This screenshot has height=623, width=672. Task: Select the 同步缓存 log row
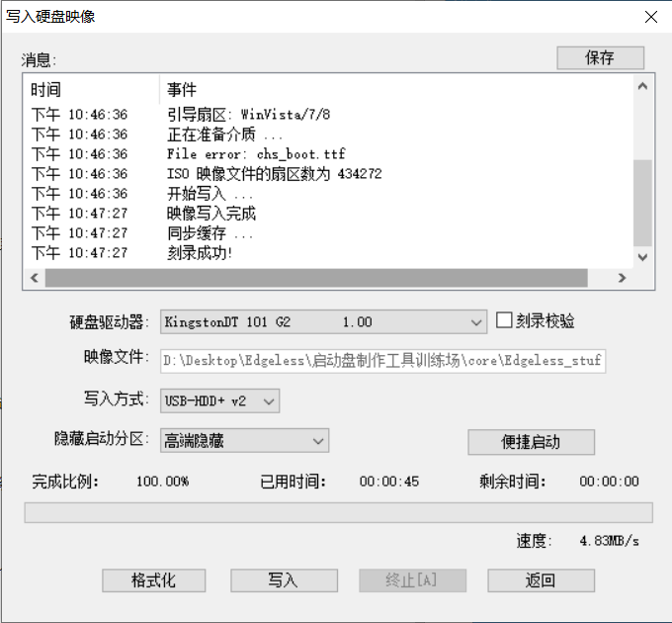(x=328, y=232)
